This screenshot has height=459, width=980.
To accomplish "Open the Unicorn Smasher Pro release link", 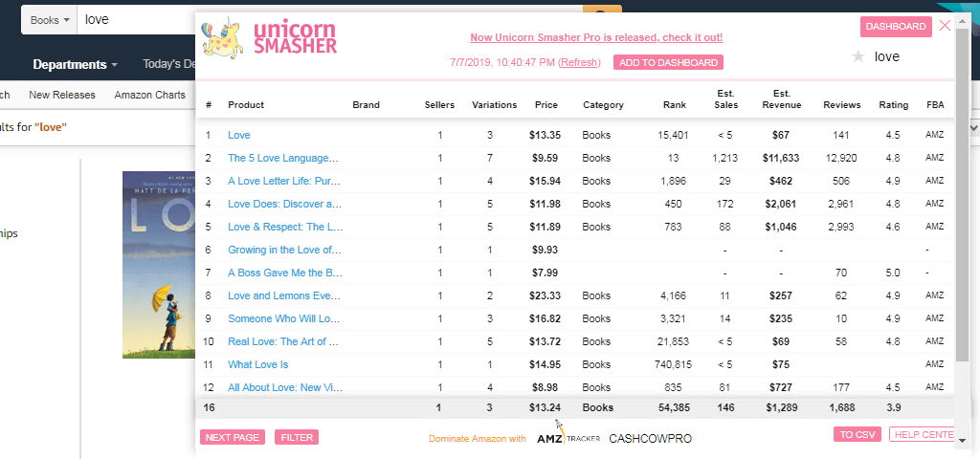I will point(596,37).
